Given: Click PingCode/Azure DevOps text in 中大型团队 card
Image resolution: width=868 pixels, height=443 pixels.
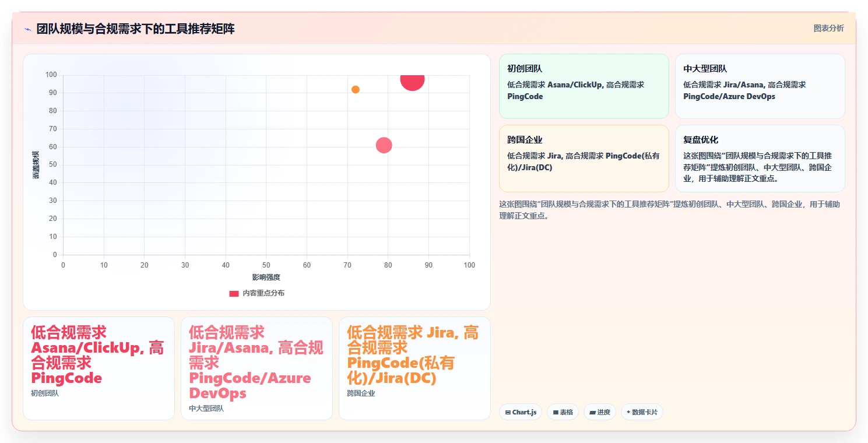Looking at the screenshot, I should [x=729, y=96].
